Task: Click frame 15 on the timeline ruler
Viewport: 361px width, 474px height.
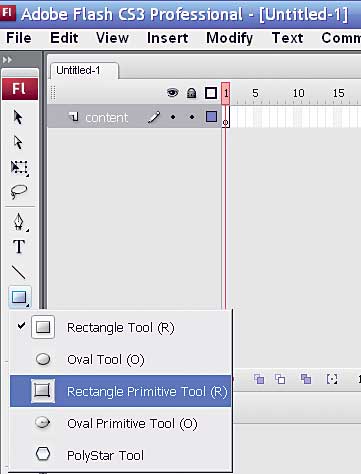Action: click(x=338, y=93)
